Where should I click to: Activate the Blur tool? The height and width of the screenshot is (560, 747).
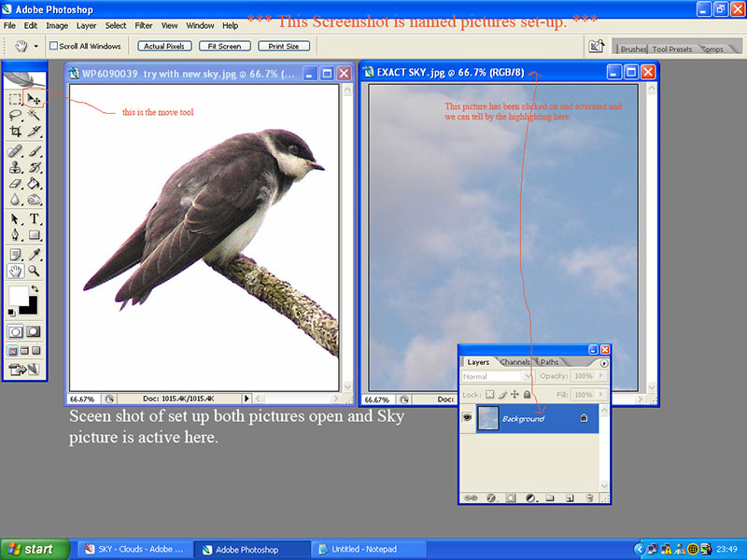[x=15, y=200]
